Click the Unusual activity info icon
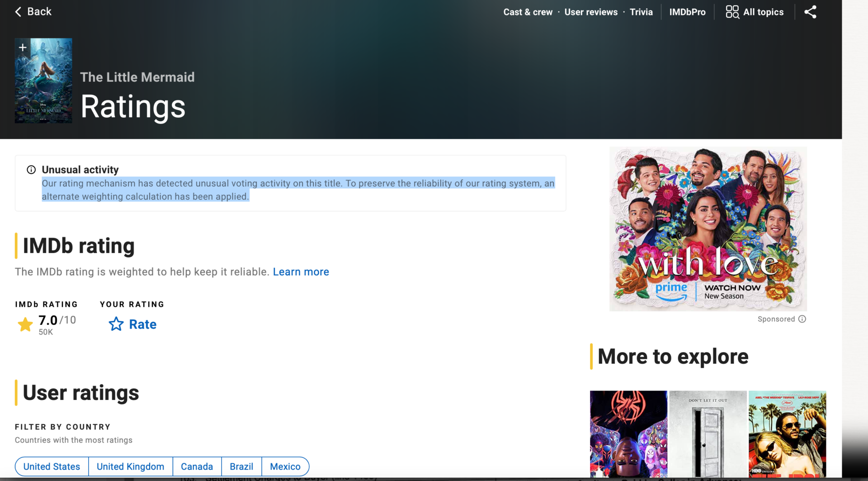The height and width of the screenshot is (481, 868). 31,170
